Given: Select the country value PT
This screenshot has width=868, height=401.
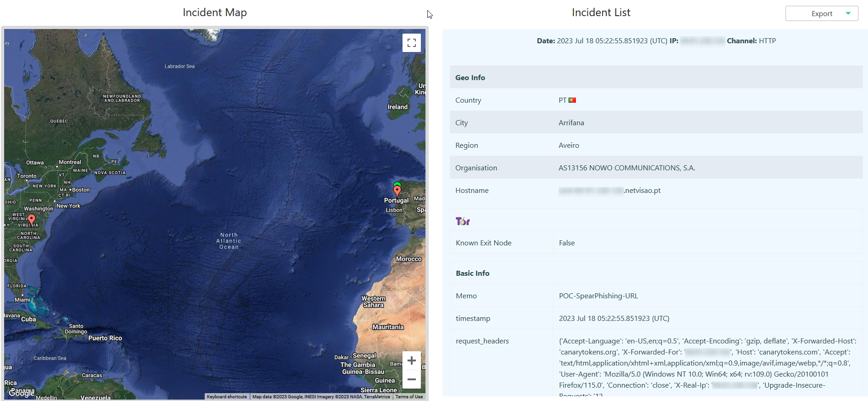Looking at the screenshot, I should 562,100.
